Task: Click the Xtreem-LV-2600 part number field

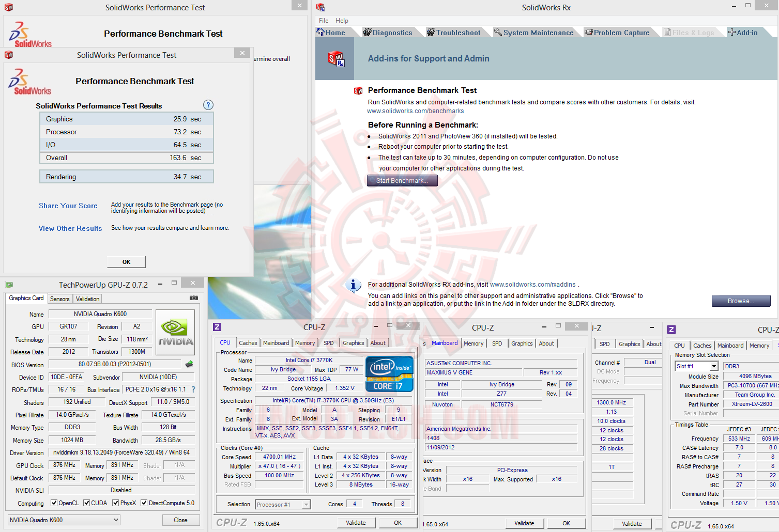Action: (x=752, y=404)
